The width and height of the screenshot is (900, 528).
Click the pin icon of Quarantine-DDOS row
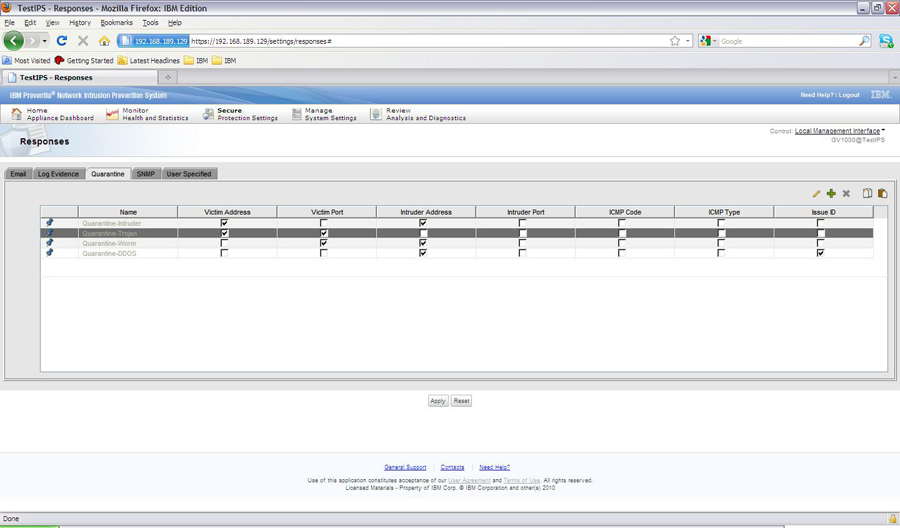pos(50,253)
